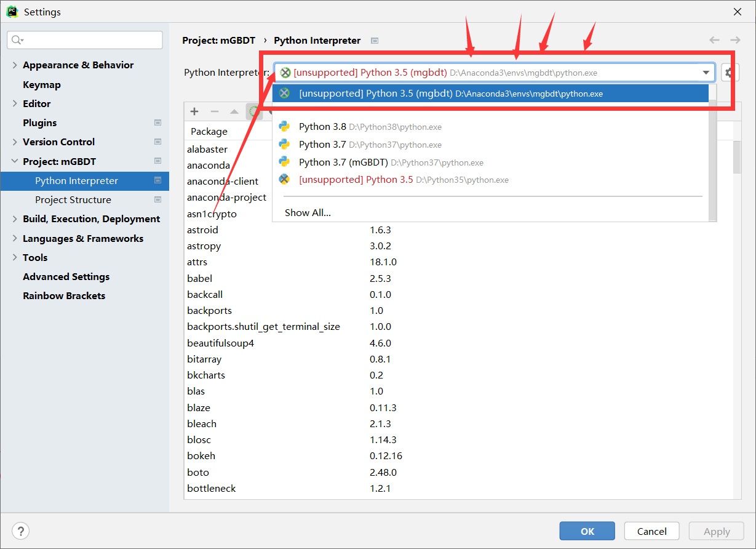Click the Python Interpreter dropdown arrow
756x549 pixels.
(706, 73)
